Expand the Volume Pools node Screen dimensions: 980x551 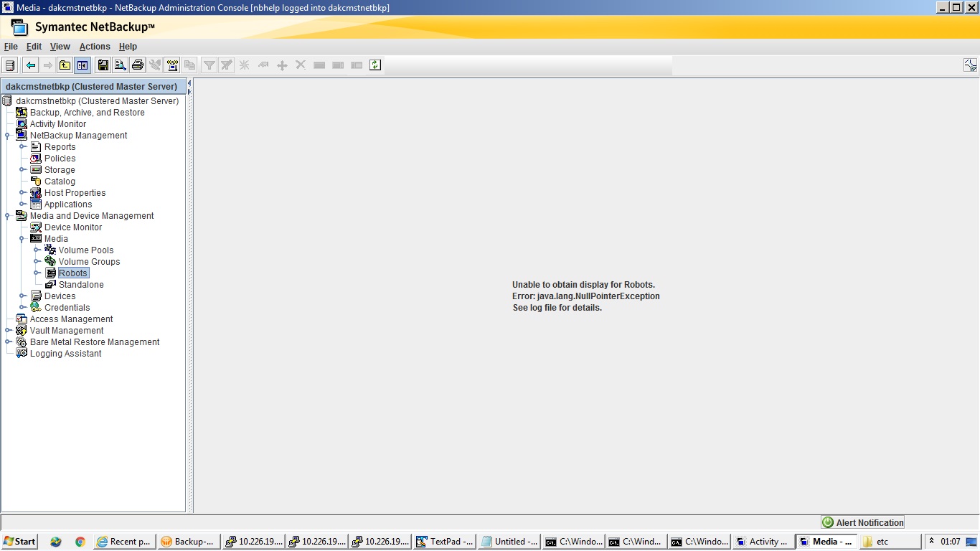coord(37,250)
